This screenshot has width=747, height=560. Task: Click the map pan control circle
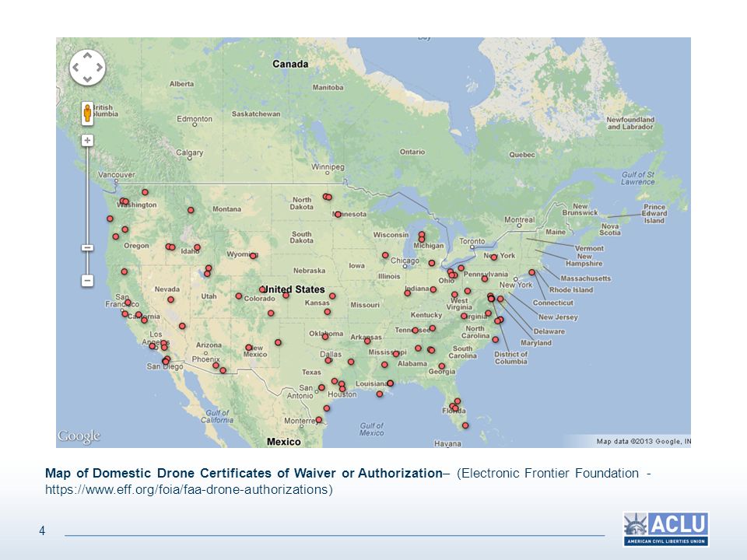coord(87,68)
